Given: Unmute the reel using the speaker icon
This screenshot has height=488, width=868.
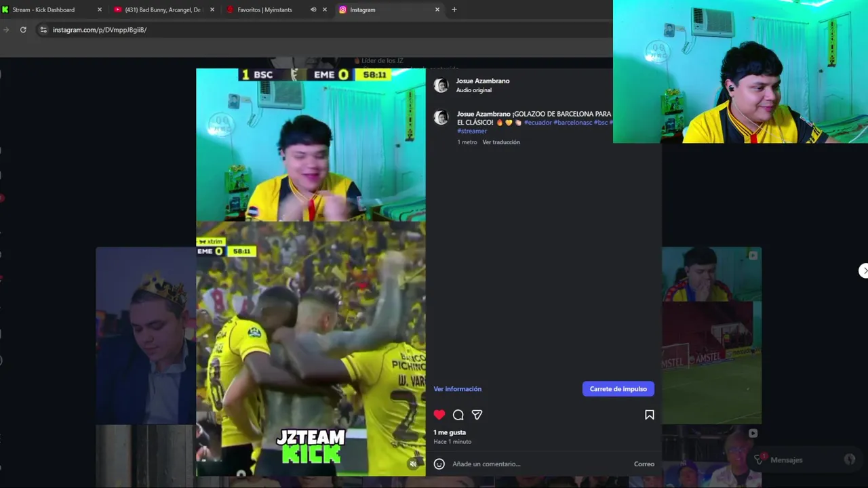Looking at the screenshot, I should click(413, 464).
